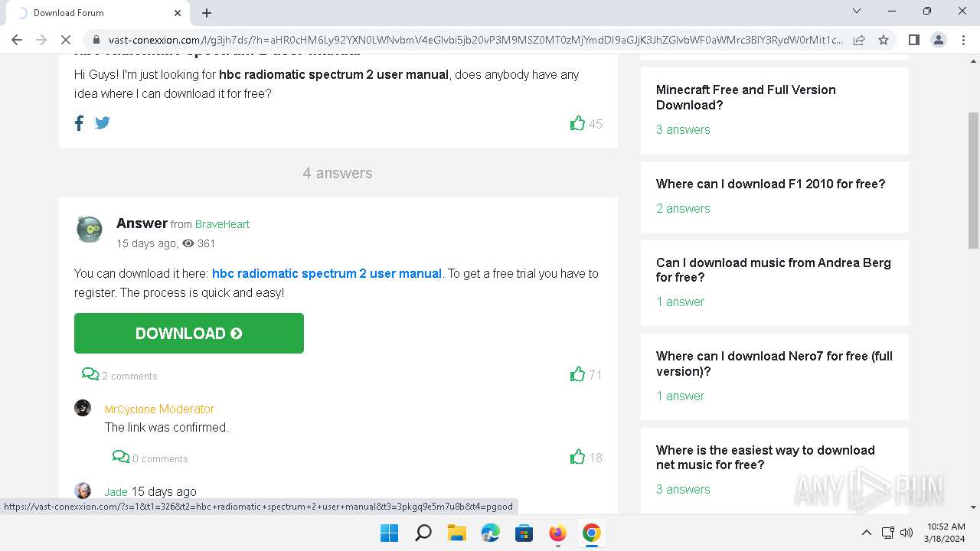The width and height of the screenshot is (980, 551).
Task: Go forward in browser history
Action: tap(41, 40)
